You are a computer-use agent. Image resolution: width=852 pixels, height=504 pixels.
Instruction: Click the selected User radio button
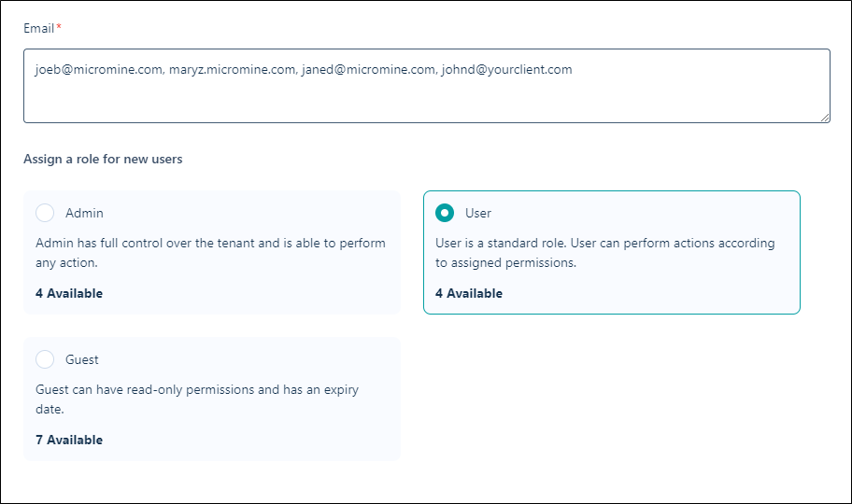click(x=445, y=213)
